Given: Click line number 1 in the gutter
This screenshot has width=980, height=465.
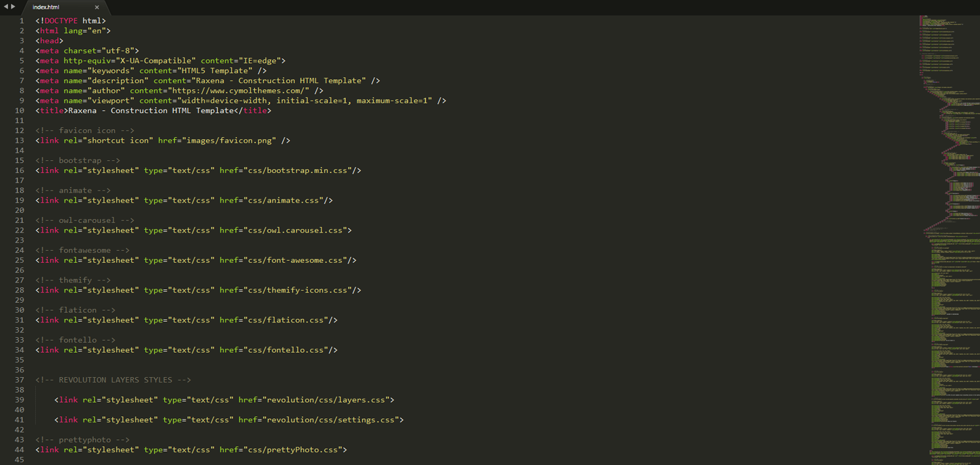Looking at the screenshot, I should pyautogui.click(x=22, y=21).
